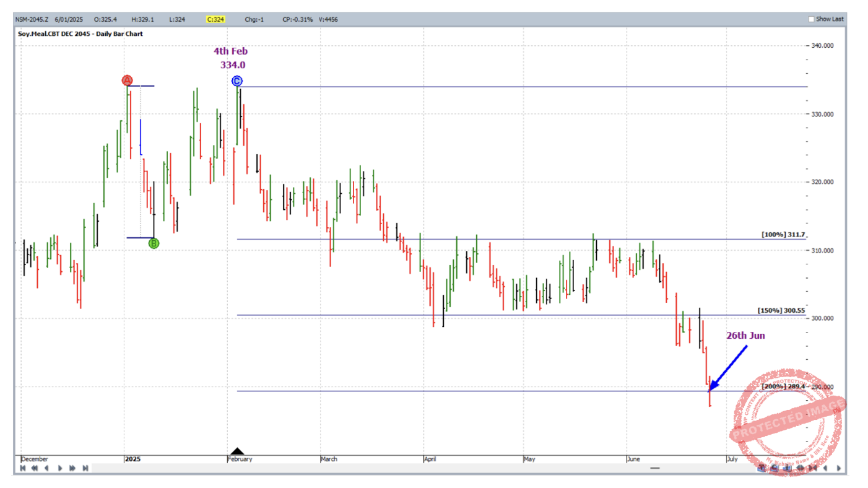Click the NSM-2045.Z symbol in the header
Screen dimensions: 868x488
pyautogui.click(x=32, y=19)
